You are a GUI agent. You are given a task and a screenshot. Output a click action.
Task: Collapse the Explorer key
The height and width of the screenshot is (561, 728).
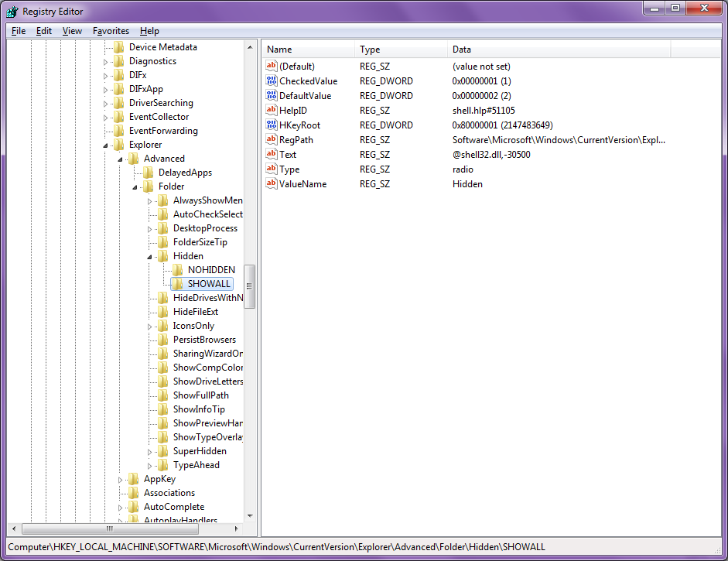(x=105, y=145)
